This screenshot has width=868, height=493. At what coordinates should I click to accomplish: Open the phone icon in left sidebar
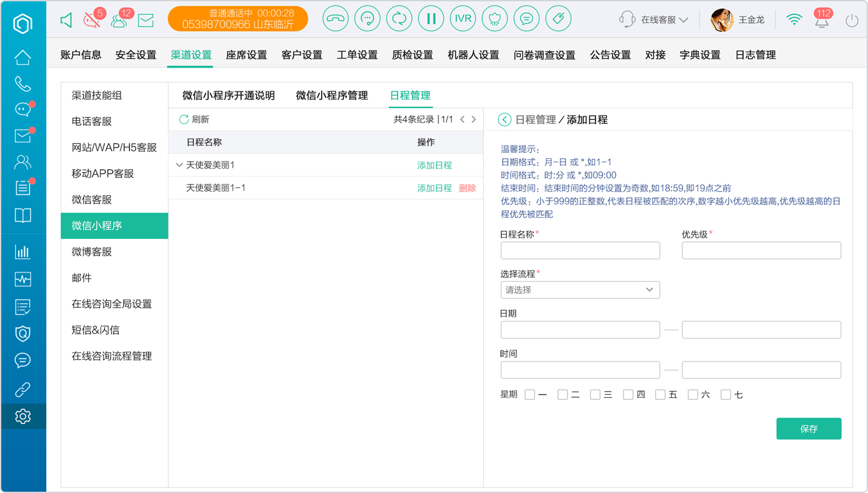(x=23, y=84)
